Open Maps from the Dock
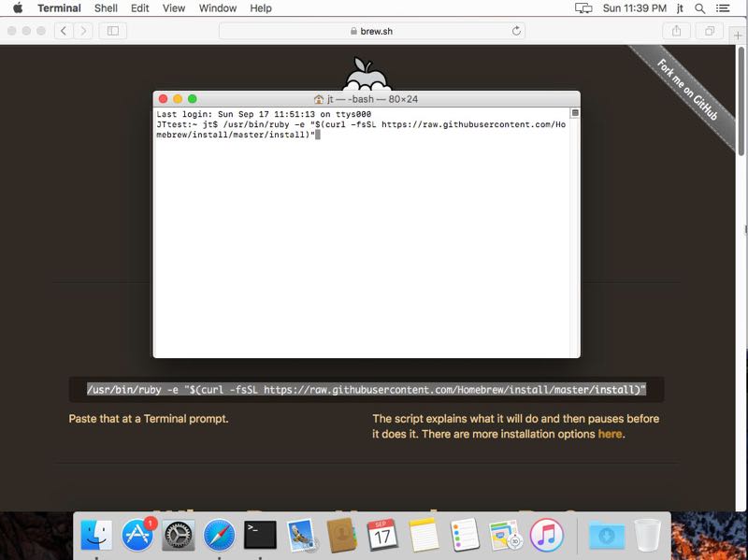748x560 pixels. pyautogui.click(x=505, y=534)
